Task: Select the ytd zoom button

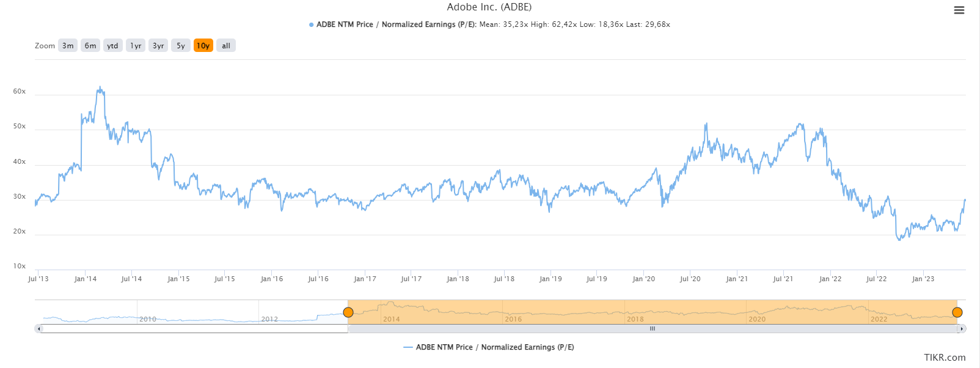Action: point(113,46)
